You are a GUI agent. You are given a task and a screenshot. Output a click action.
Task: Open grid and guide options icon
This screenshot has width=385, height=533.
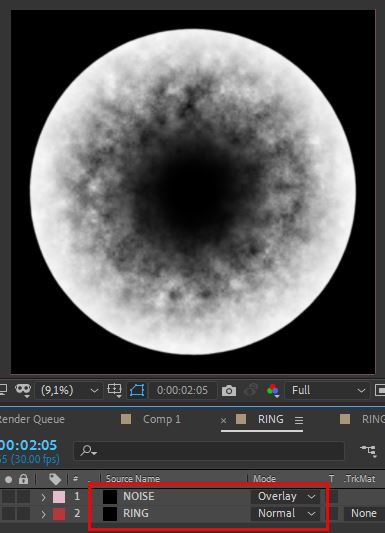coord(115,390)
